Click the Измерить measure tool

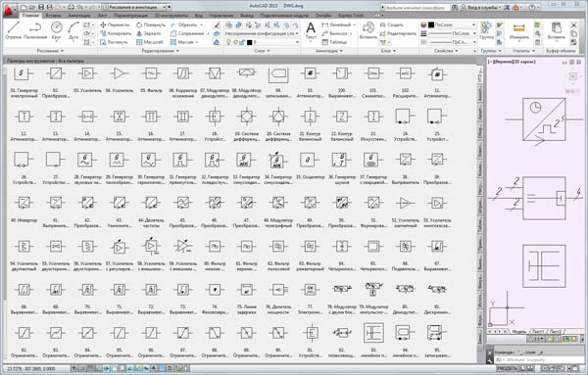(519, 30)
